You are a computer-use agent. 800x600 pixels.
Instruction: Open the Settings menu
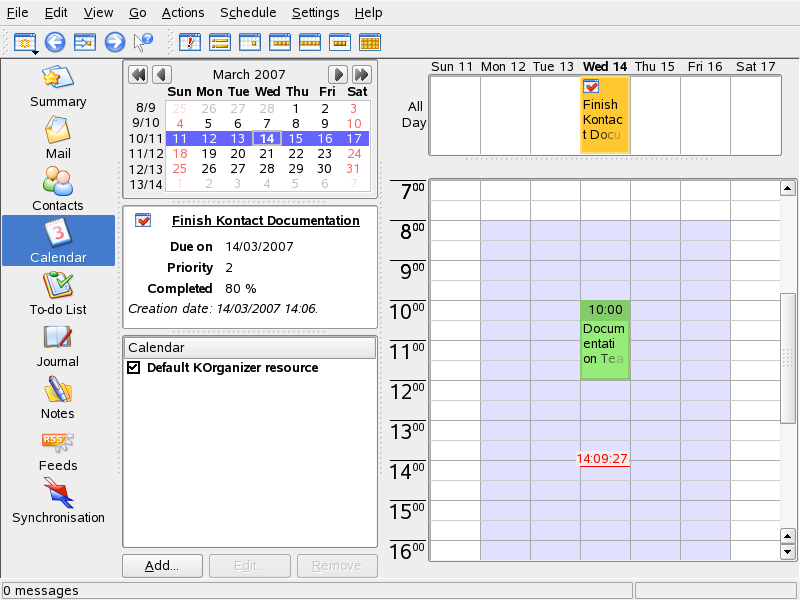(315, 12)
